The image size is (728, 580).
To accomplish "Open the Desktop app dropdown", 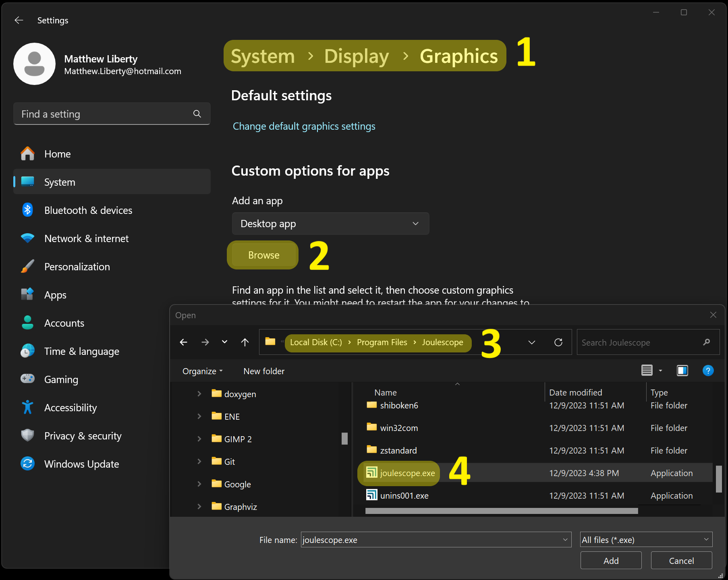I will pos(330,224).
